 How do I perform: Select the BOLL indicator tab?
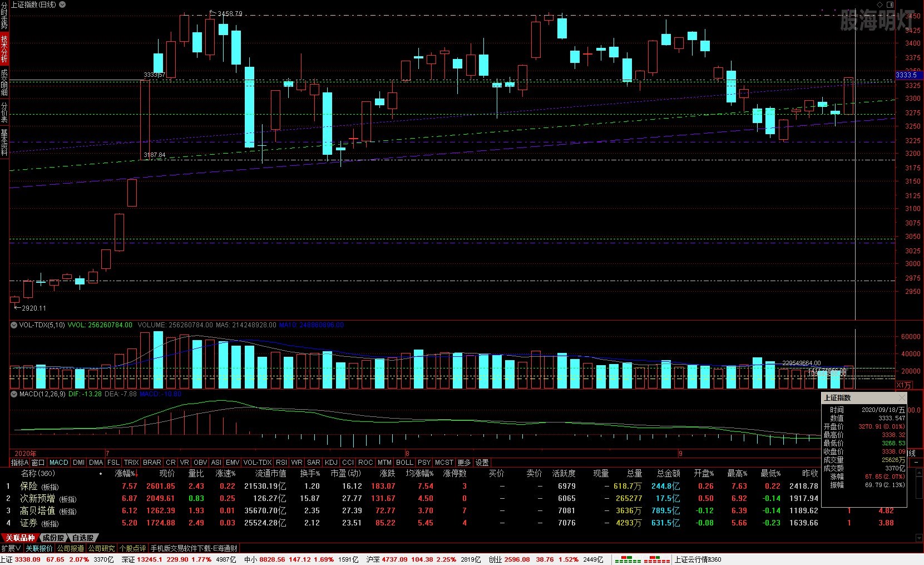point(404,463)
